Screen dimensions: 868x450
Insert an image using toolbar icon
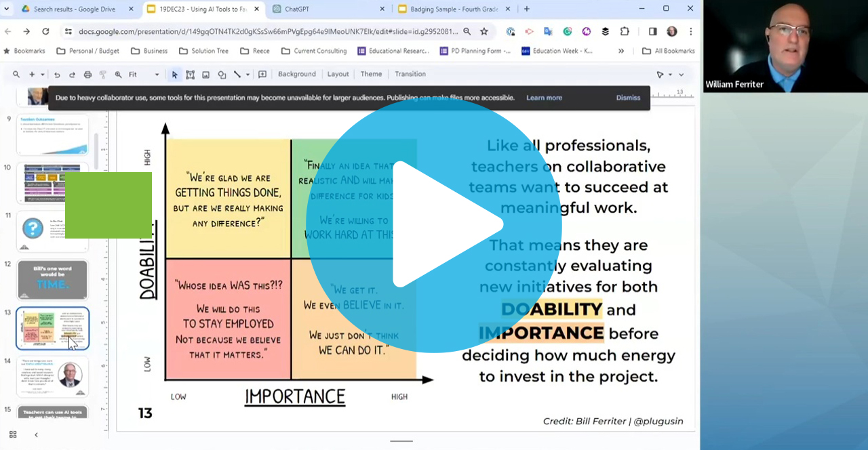pos(206,75)
